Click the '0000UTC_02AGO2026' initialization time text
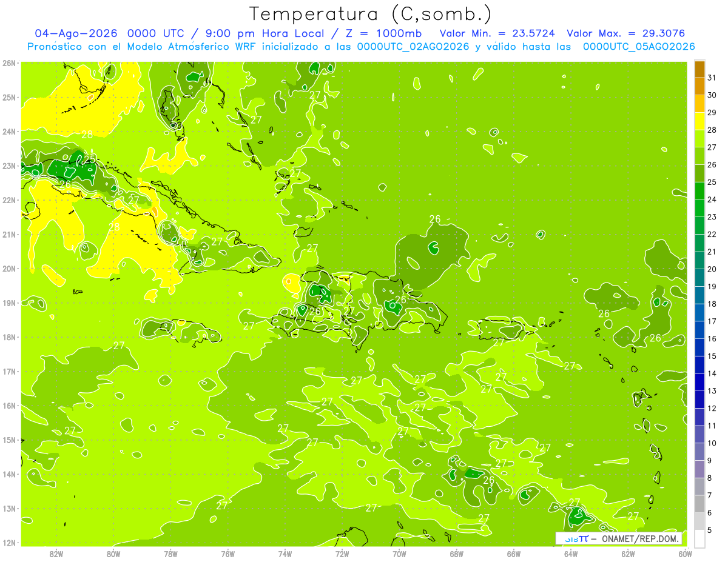The image size is (728, 562). (413, 47)
